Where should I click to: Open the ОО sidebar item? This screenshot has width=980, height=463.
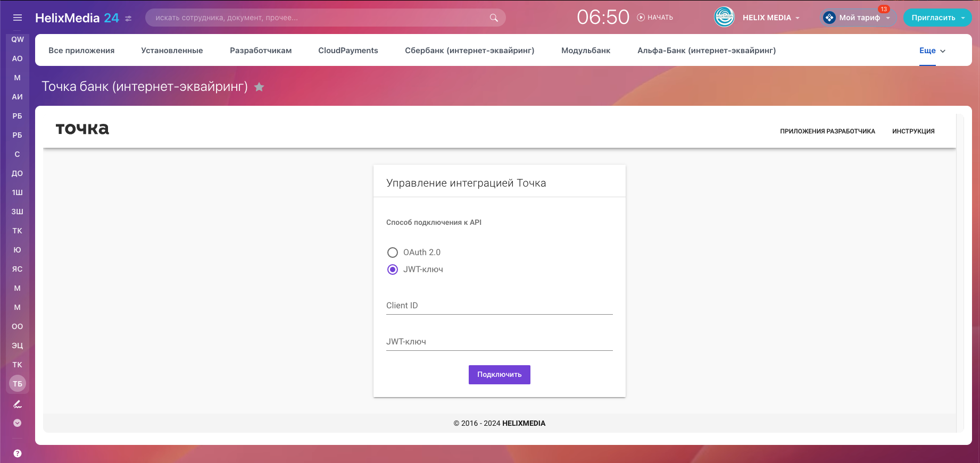[x=18, y=326]
